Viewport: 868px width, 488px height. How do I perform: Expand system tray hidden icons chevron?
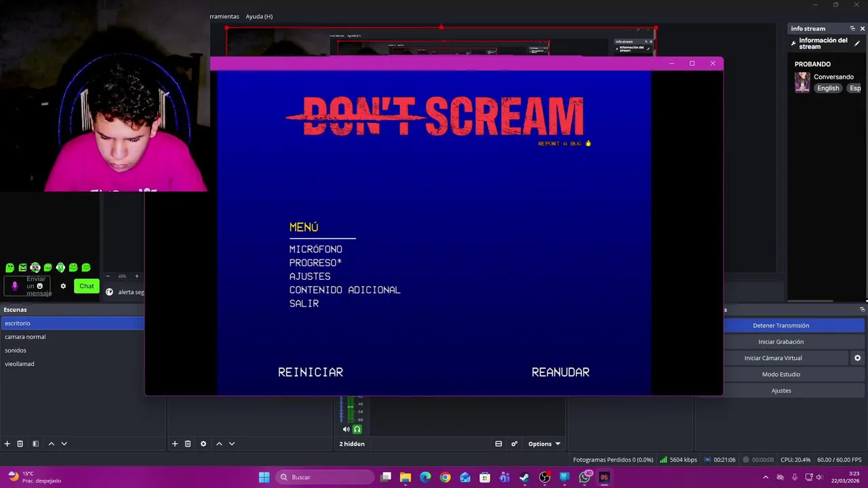(766, 477)
